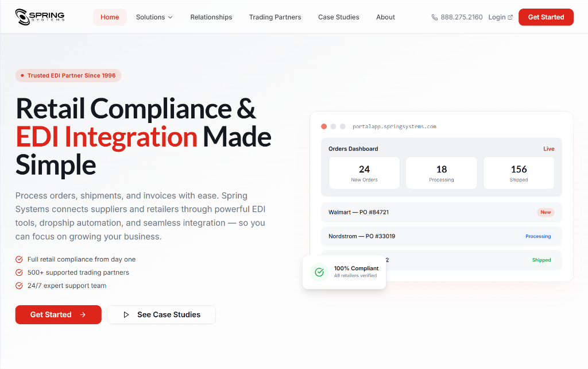Select the 18 Processing card
Image resolution: width=588 pixels, height=369 pixels.
click(x=442, y=172)
